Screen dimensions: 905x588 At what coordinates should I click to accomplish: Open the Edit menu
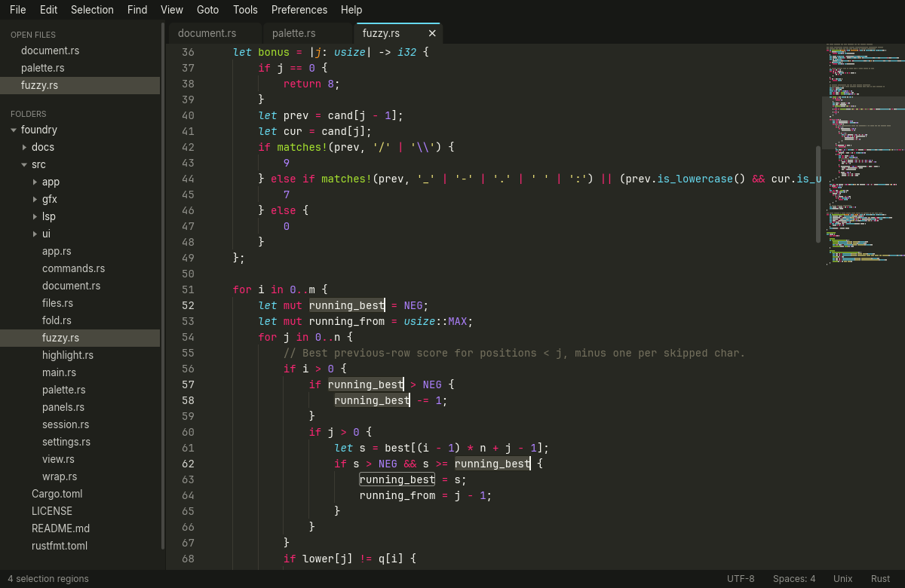pyautogui.click(x=48, y=10)
